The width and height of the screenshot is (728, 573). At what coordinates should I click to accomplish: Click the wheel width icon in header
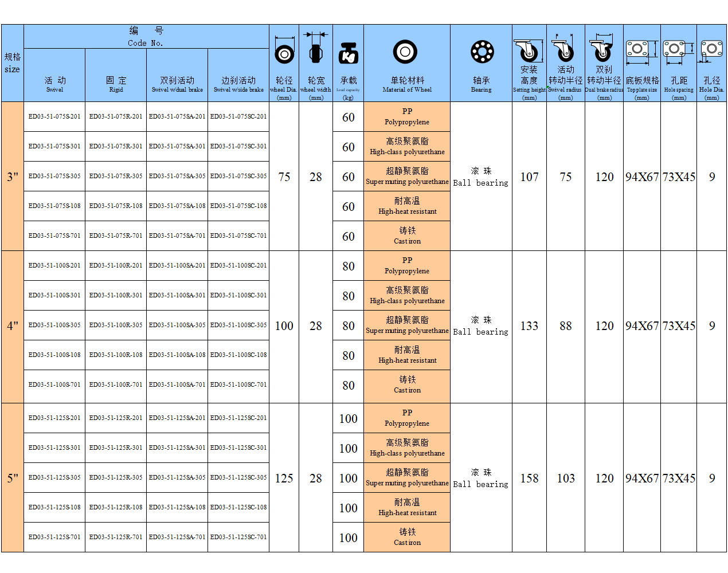click(x=316, y=48)
